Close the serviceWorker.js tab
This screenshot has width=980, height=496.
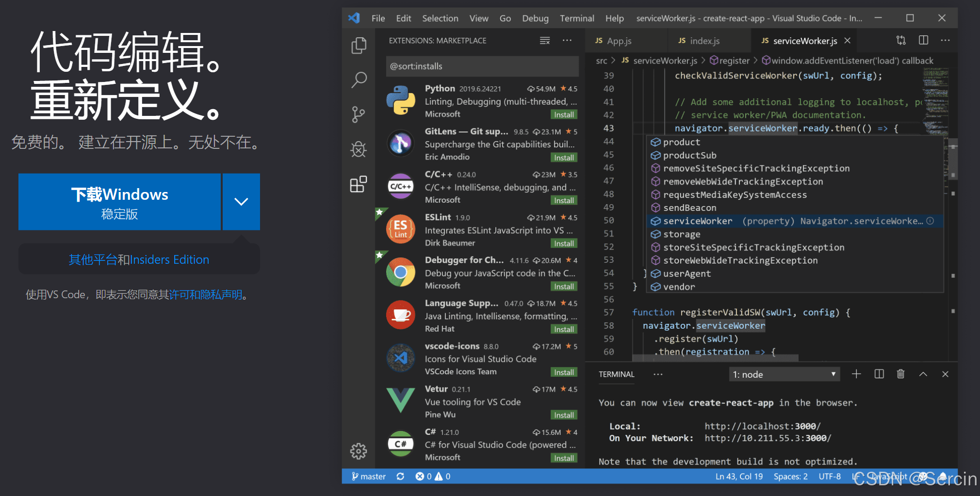[x=847, y=41]
